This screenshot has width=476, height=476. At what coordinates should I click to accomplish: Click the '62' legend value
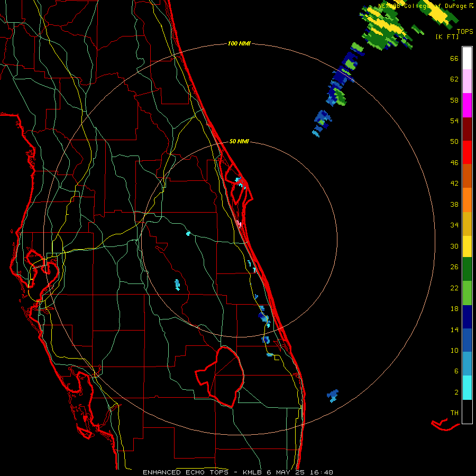454,79
